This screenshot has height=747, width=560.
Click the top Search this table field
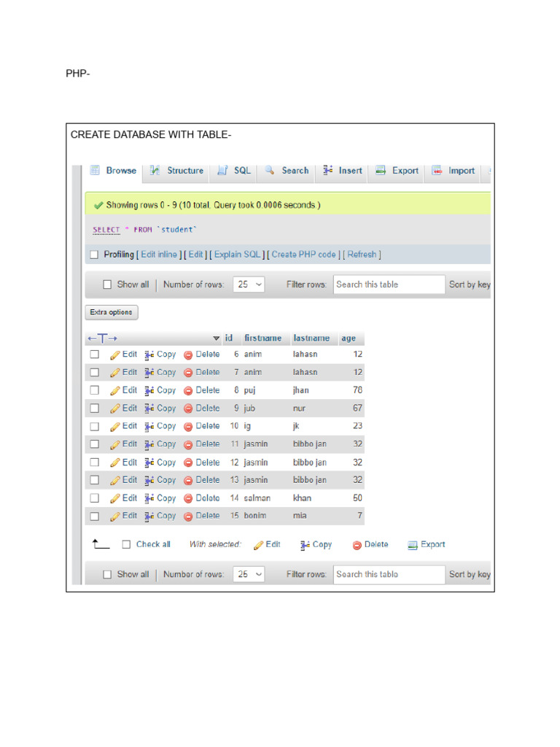(389, 285)
